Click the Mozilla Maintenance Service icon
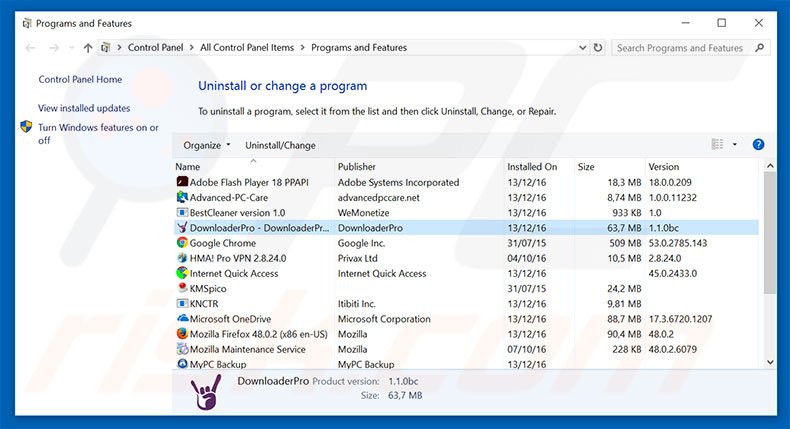 coord(182,349)
